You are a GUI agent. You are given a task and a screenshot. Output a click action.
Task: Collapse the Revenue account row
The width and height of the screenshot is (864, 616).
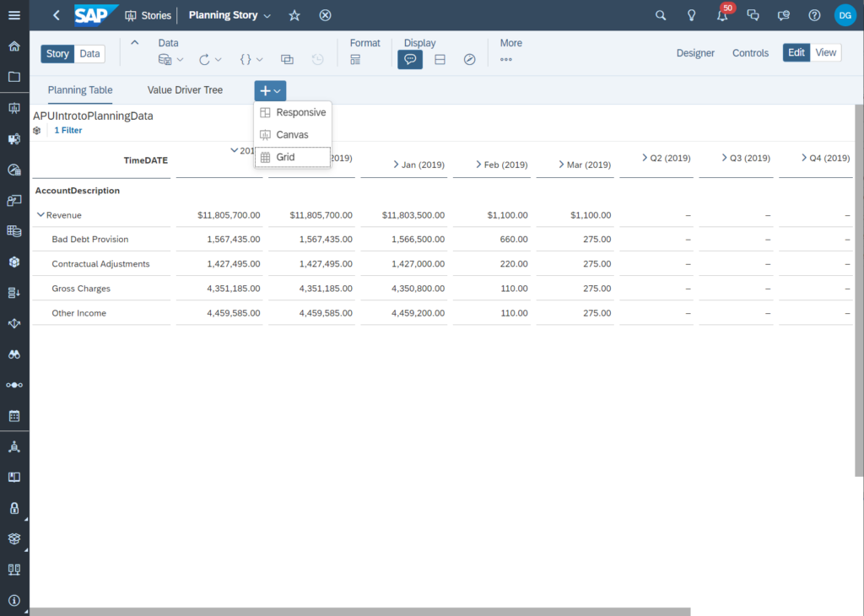pos(41,214)
